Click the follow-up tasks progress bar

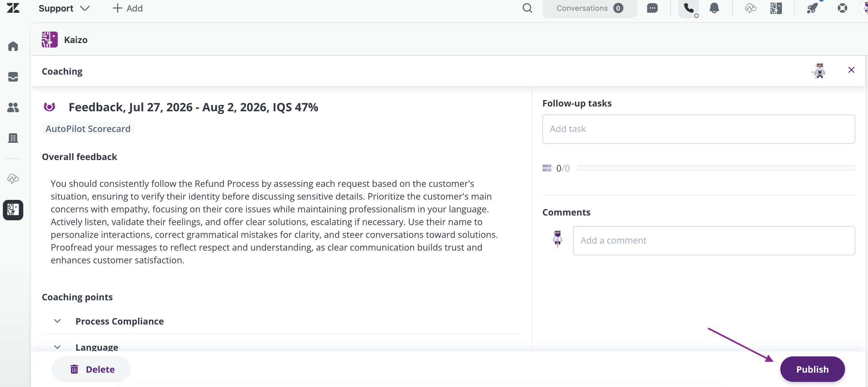(716, 168)
